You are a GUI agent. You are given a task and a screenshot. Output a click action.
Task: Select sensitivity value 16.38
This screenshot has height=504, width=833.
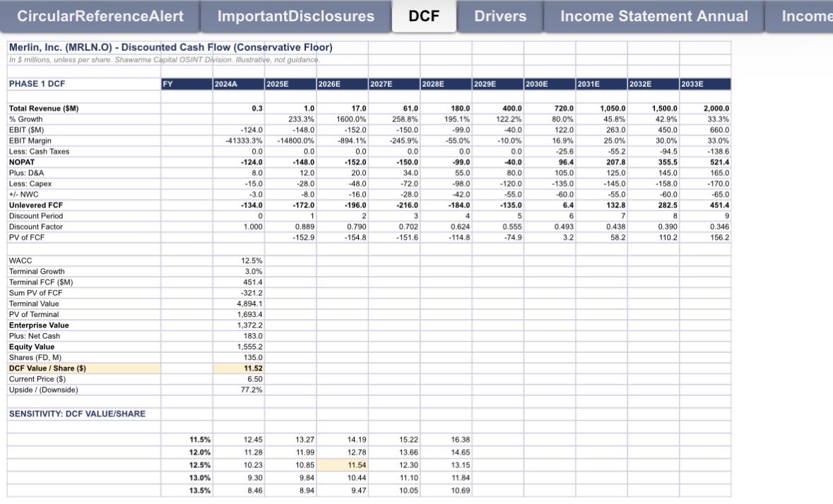[447, 439]
